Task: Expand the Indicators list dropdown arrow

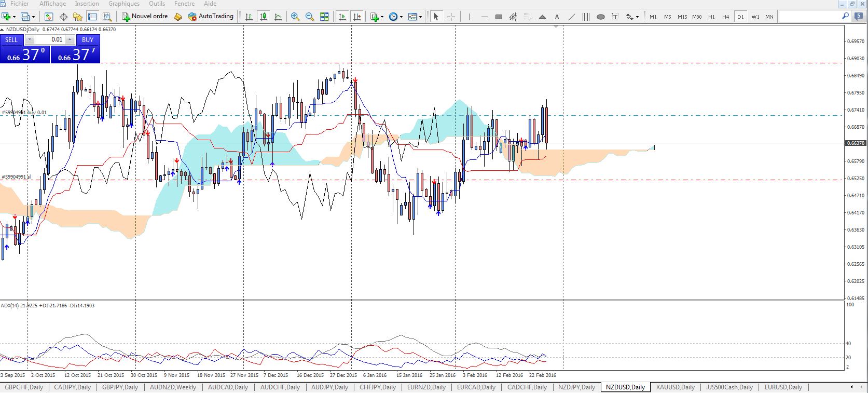Action: 382,17
